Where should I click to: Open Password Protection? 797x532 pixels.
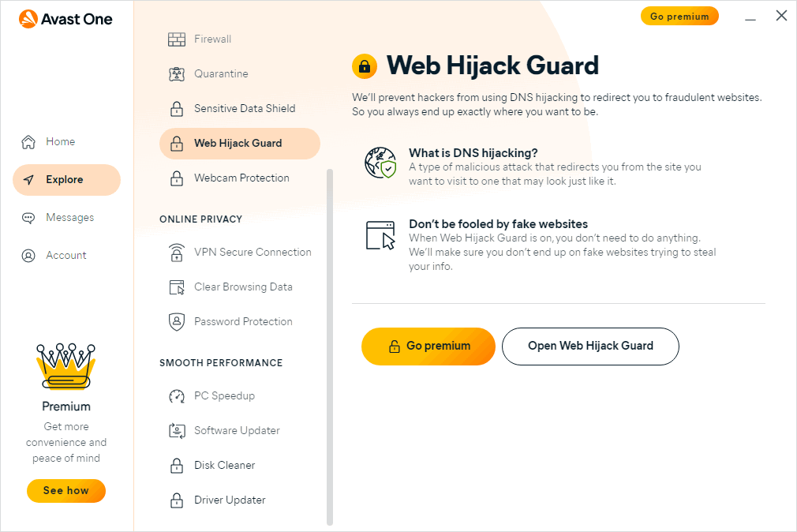[240, 321]
